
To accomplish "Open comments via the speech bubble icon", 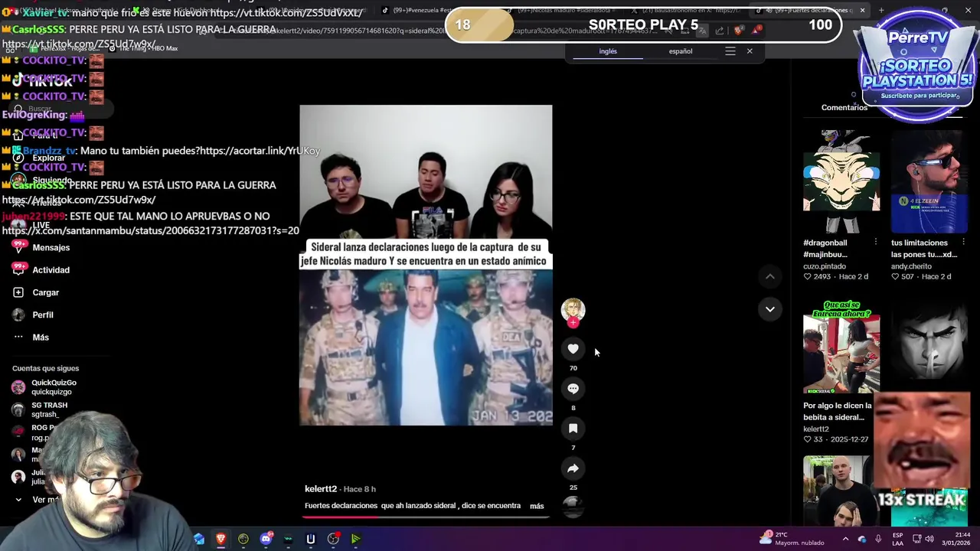I will [x=573, y=389].
